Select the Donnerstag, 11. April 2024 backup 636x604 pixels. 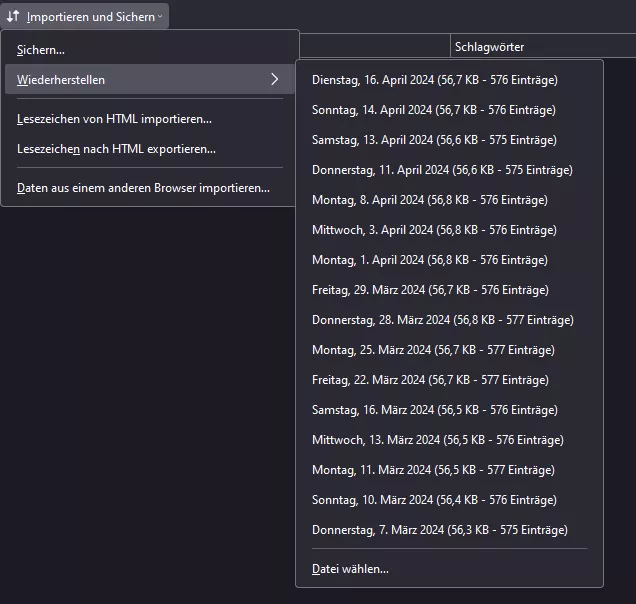442,170
